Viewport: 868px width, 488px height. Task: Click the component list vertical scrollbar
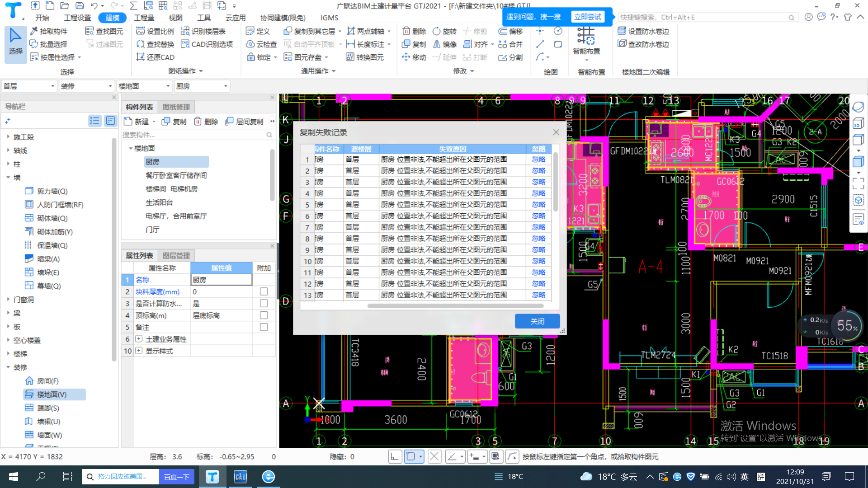coord(272,175)
